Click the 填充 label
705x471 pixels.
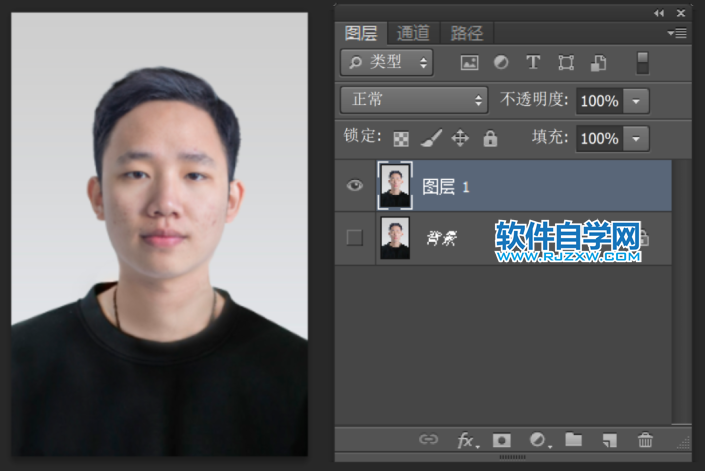pyautogui.click(x=550, y=137)
